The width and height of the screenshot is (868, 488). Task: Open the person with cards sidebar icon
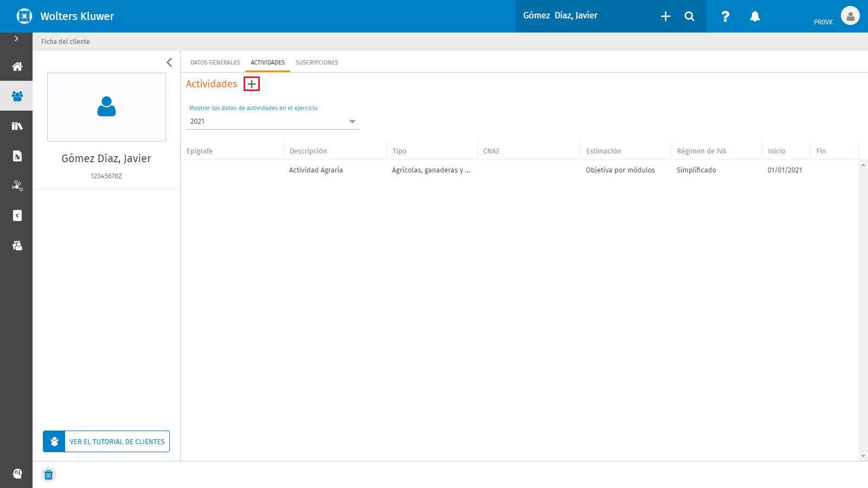(x=17, y=246)
